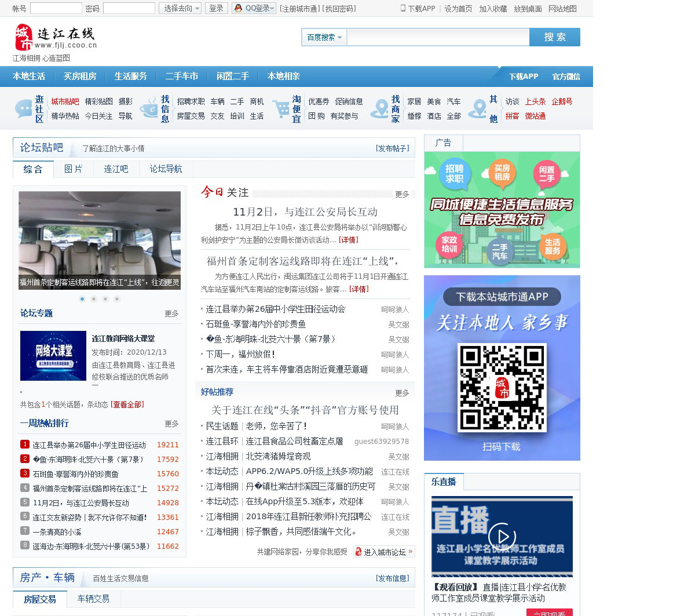The height and width of the screenshot is (616, 695).
Task: Open the 生活服务 navigation menu
Action: point(131,76)
